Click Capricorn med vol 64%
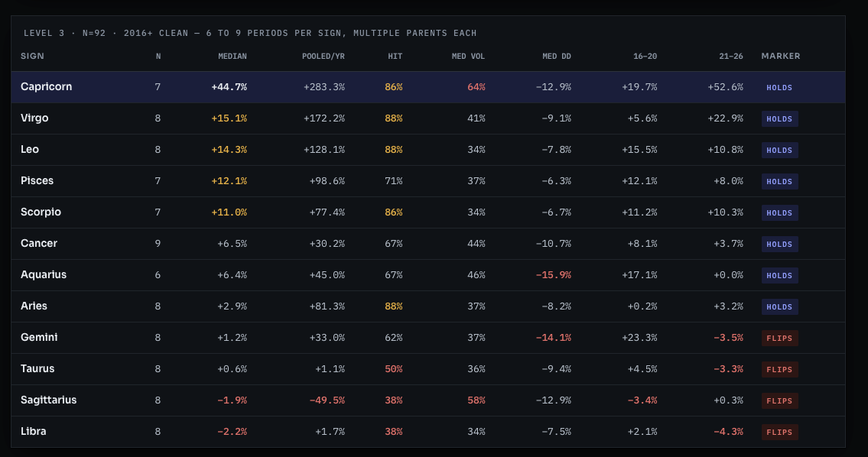This screenshot has width=868, height=457. click(x=476, y=87)
